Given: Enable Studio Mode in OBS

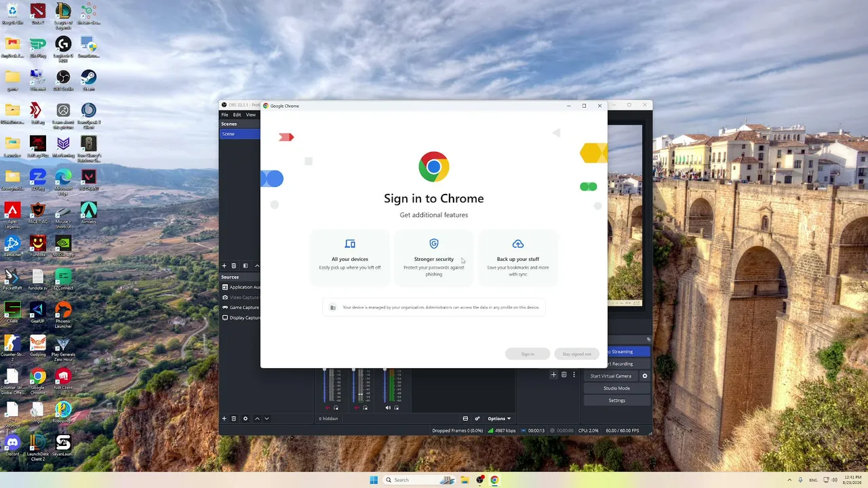Looking at the screenshot, I should (x=617, y=388).
